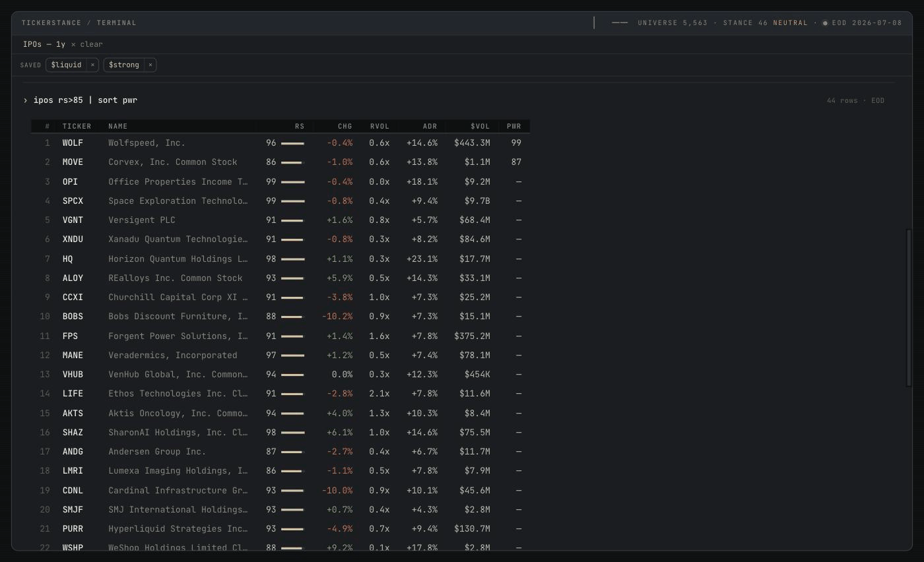Click the name Wolfspeed, Inc.
The image size is (924, 562).
point(147,143)
